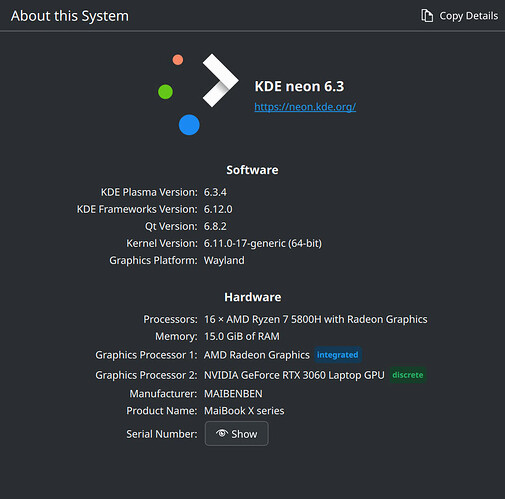
Task: Click the blue 'integrated' GPU badge
Action: 337,355
